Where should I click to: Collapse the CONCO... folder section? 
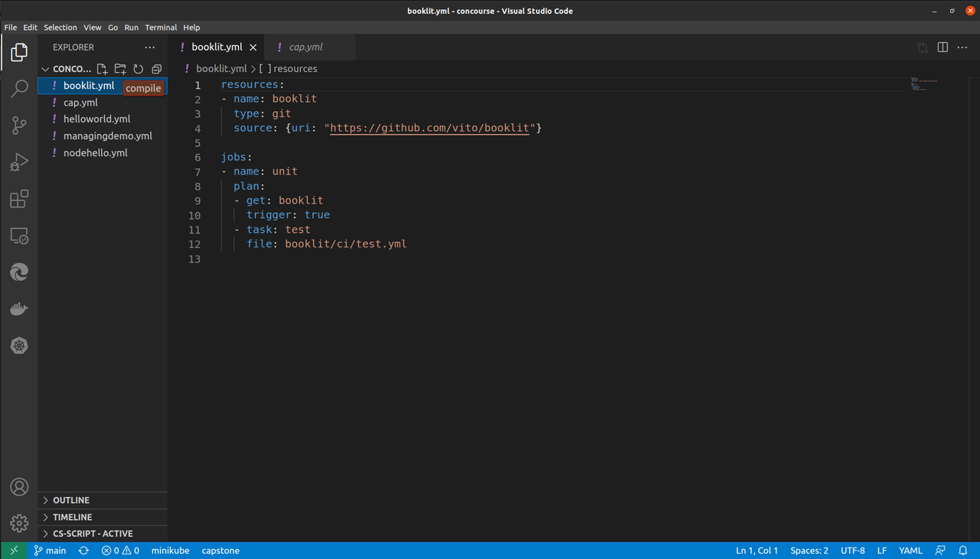coord(66,69)
